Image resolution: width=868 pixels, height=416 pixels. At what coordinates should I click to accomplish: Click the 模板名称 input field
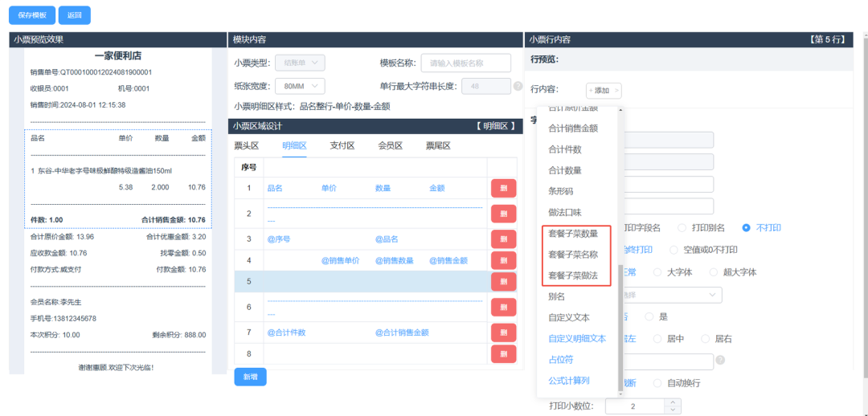[x=465, y=63]
